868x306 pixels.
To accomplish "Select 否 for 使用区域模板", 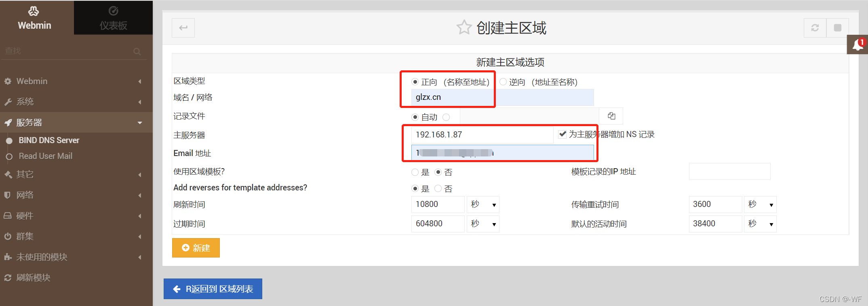I will click(x=438, y=172).
